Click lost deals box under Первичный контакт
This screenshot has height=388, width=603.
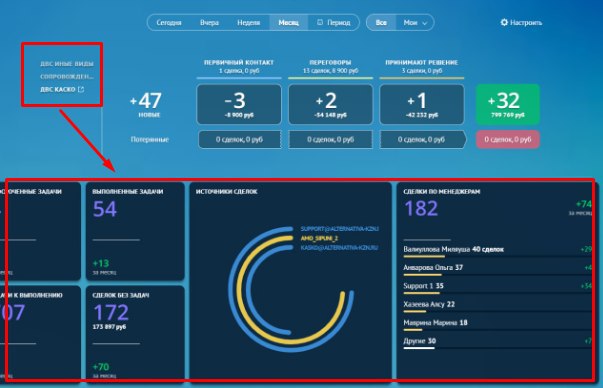point(239,140)
